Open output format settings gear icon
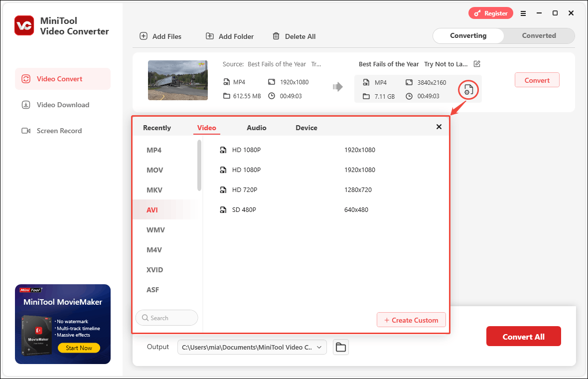Image resolution: width=588 pixels, height=379 pixels. [x=468, y=90]
